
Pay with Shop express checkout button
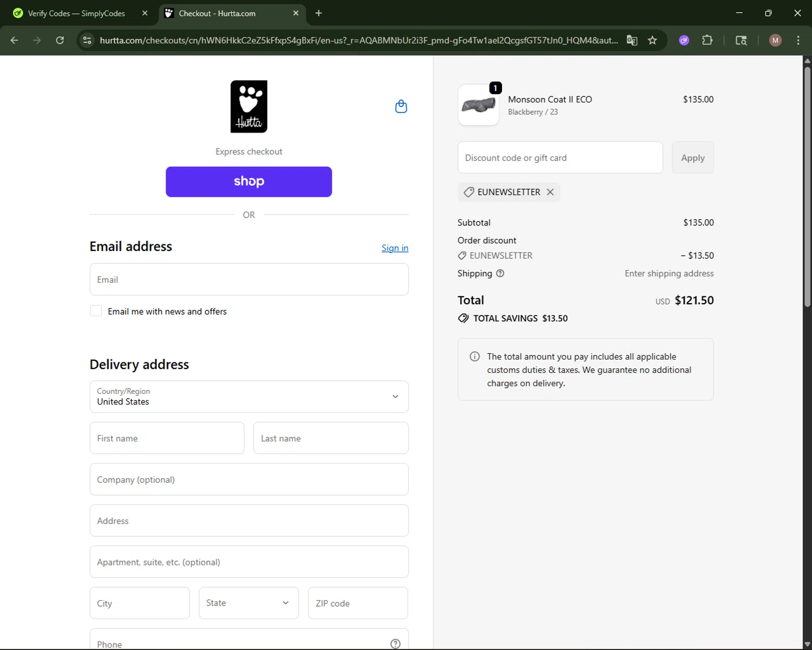point(248,181)
